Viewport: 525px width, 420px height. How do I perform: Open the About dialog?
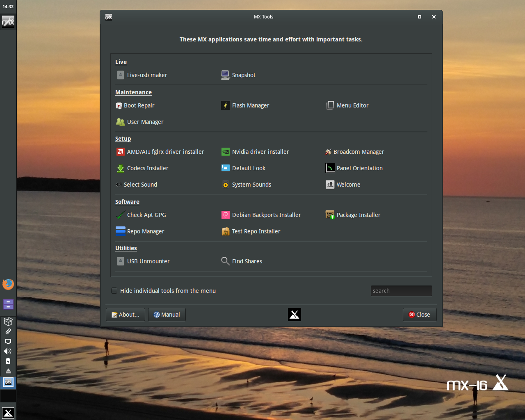tap(126, 315)
